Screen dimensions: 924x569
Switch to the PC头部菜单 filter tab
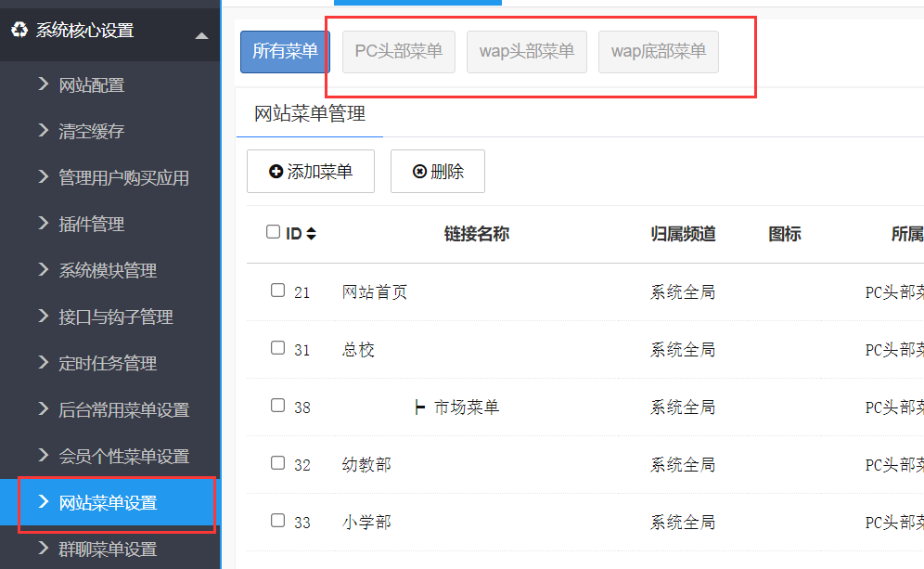399,51
